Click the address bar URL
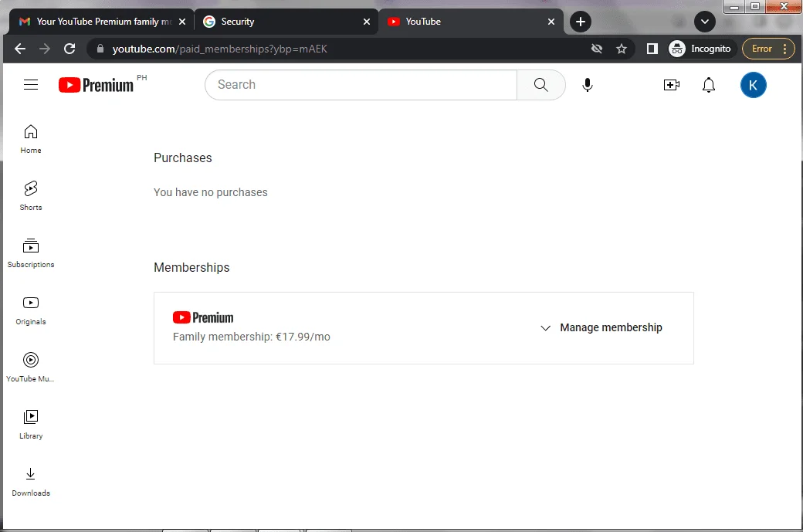803x532 pixels. pos(220,49)
